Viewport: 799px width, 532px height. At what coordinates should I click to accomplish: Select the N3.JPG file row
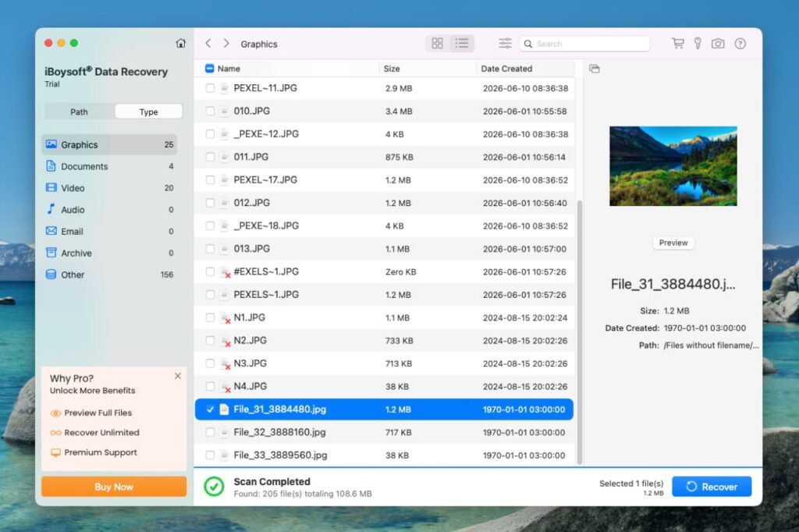(384, 364)
